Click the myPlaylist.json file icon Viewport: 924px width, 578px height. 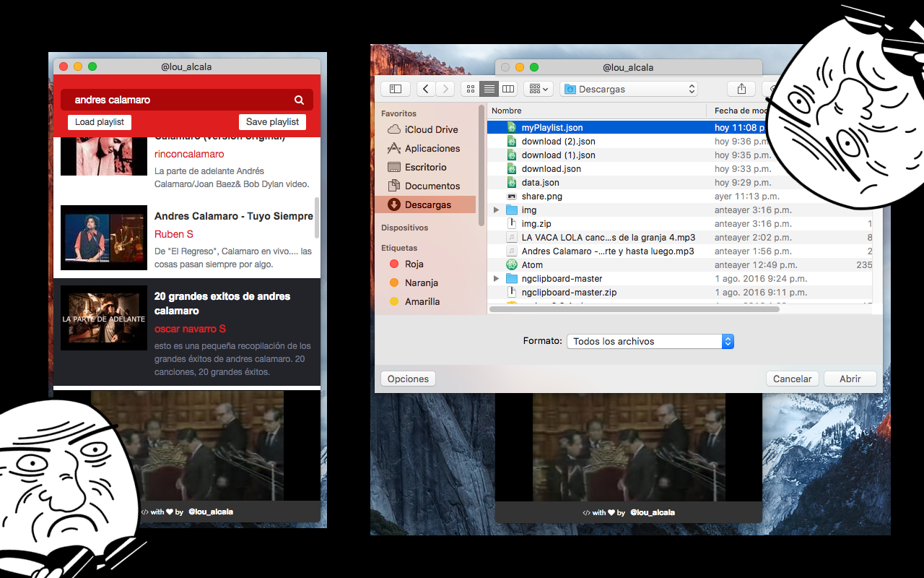click(512, 128)
